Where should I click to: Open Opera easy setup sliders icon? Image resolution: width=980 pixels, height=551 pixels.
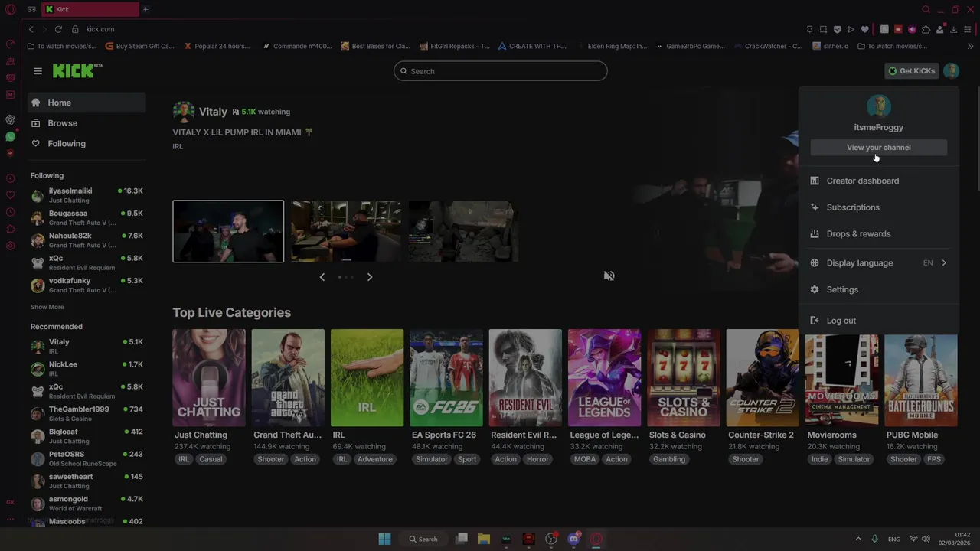pos(967,29)
